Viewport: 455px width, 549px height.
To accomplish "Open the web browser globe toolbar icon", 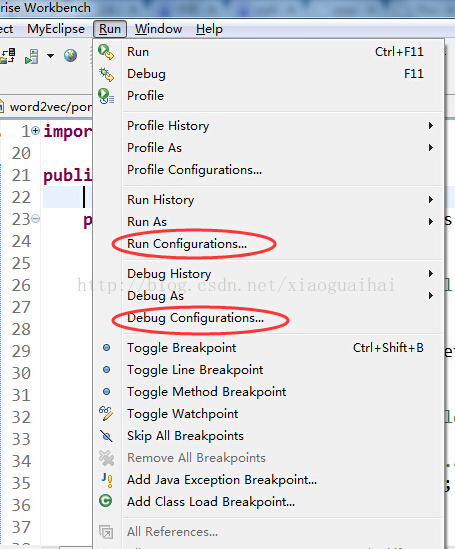I will click(x=70, y=55).
